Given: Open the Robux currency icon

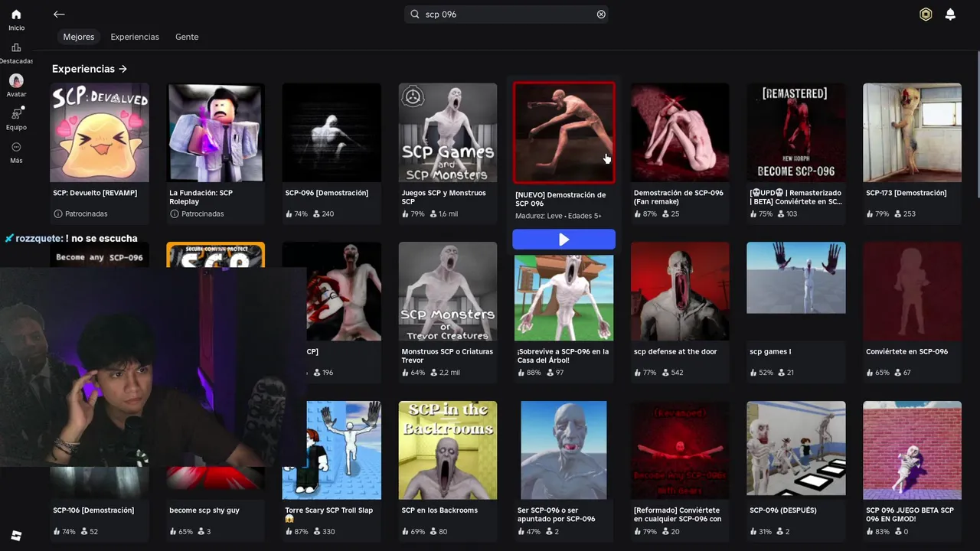Looking at the screenshot, I should point(926,14).
